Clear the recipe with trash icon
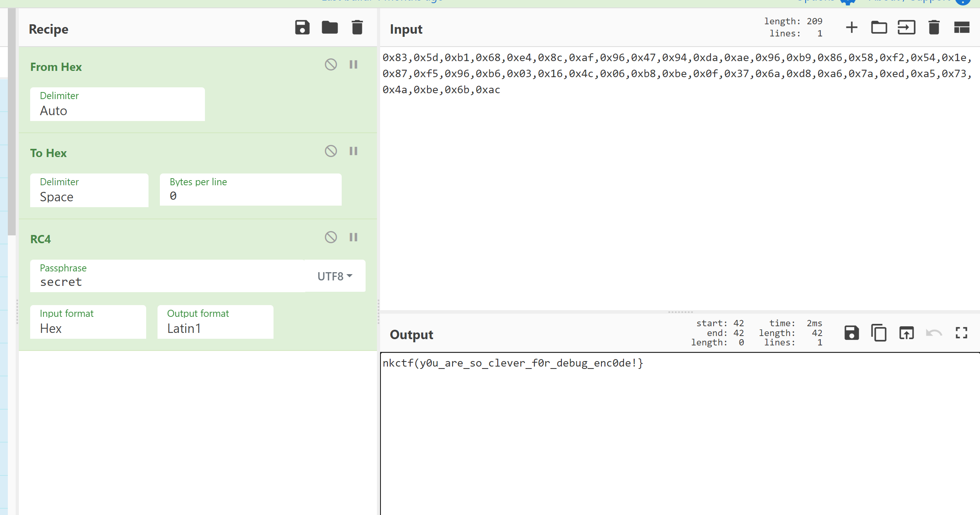Image resolution: width=980 pixels, height=515 pixels. pos(357,27)
